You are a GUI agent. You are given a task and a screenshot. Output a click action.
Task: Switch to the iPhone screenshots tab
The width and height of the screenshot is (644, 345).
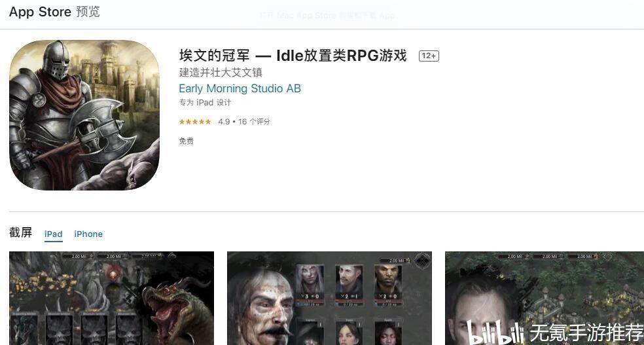click(88, 234)
